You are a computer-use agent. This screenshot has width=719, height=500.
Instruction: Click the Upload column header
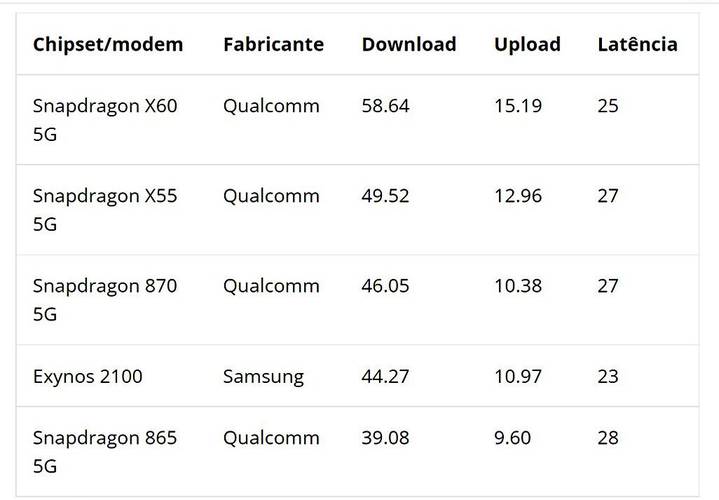527,45
